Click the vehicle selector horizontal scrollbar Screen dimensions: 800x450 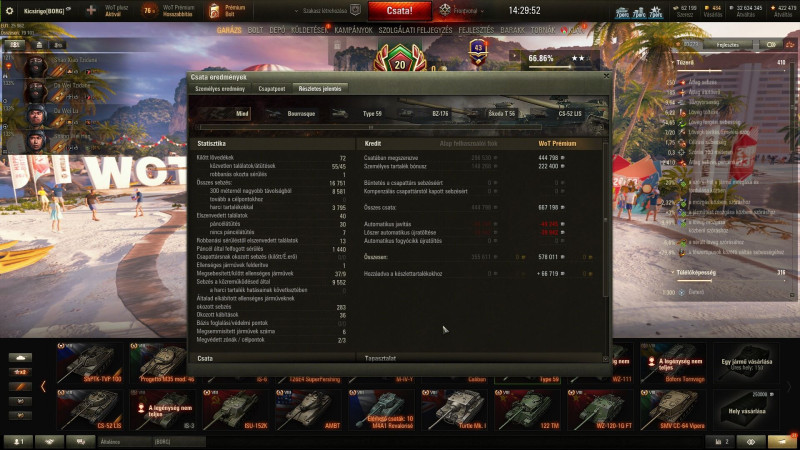(370, 127)
